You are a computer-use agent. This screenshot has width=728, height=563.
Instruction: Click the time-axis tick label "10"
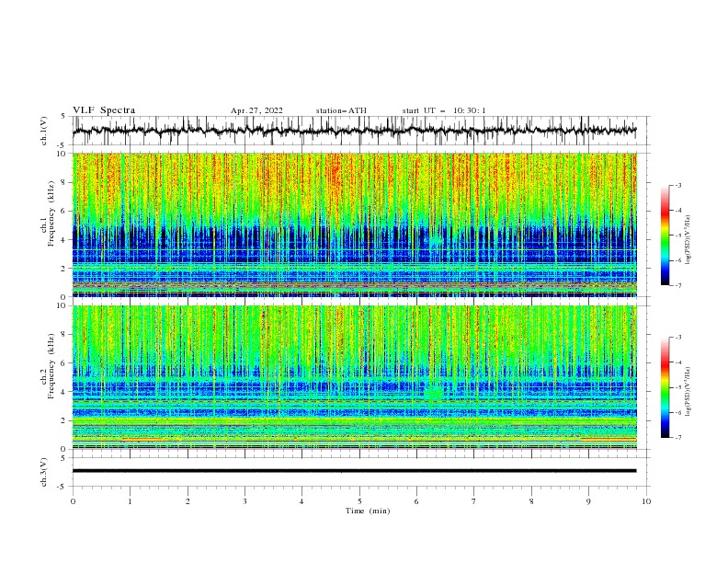(x=646, y=501)
